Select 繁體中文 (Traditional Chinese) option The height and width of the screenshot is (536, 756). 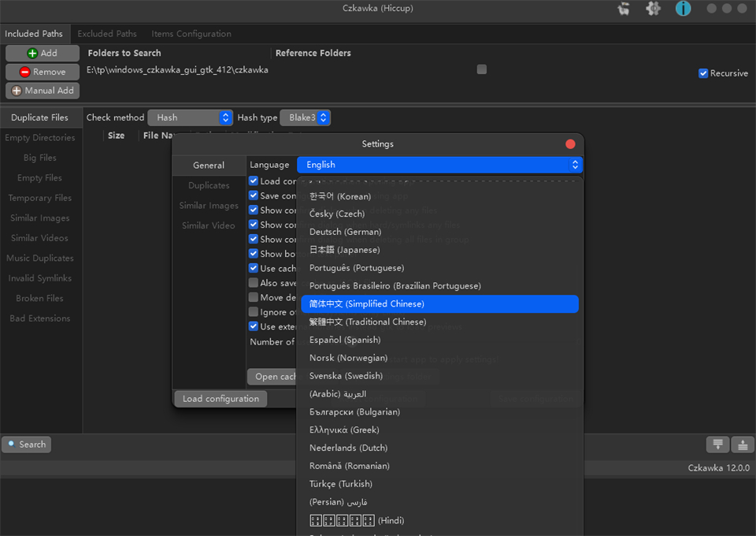[x=439, y=322]
